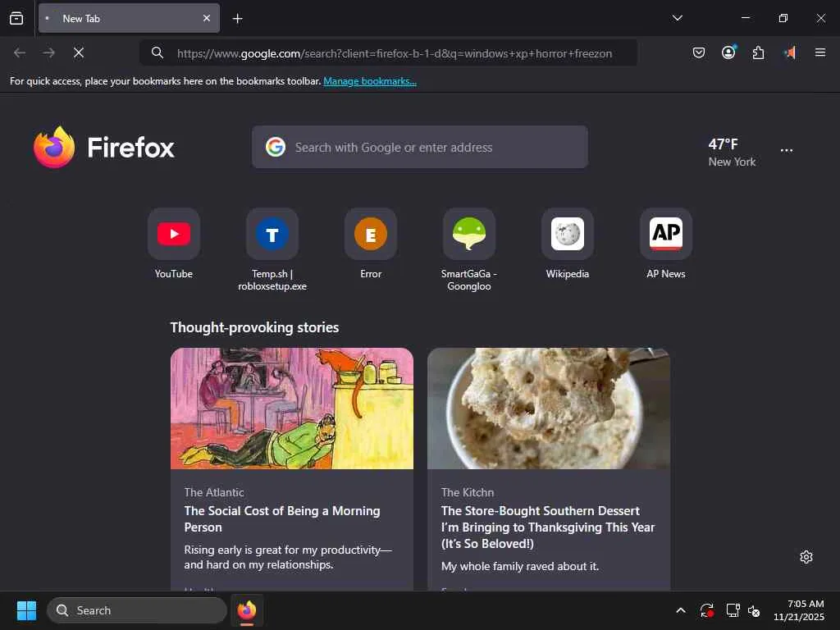Open the Pocket save icon
This screenshot has height=630, width=840.
point(699,52)
